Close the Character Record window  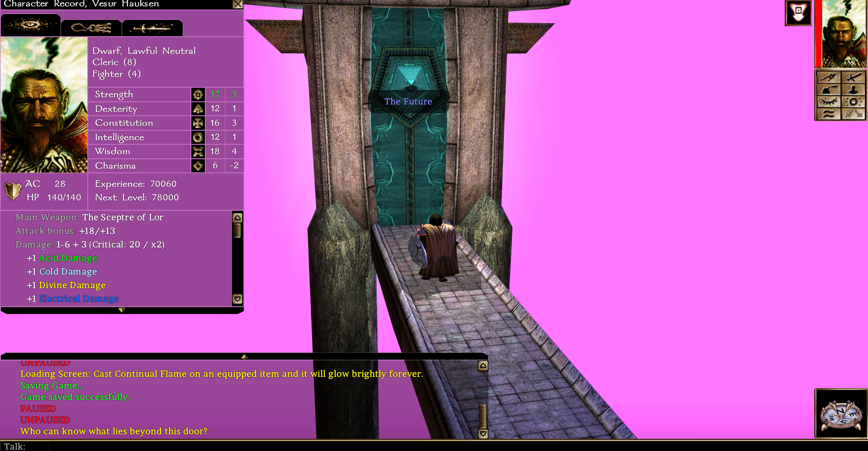click(237, 4)
